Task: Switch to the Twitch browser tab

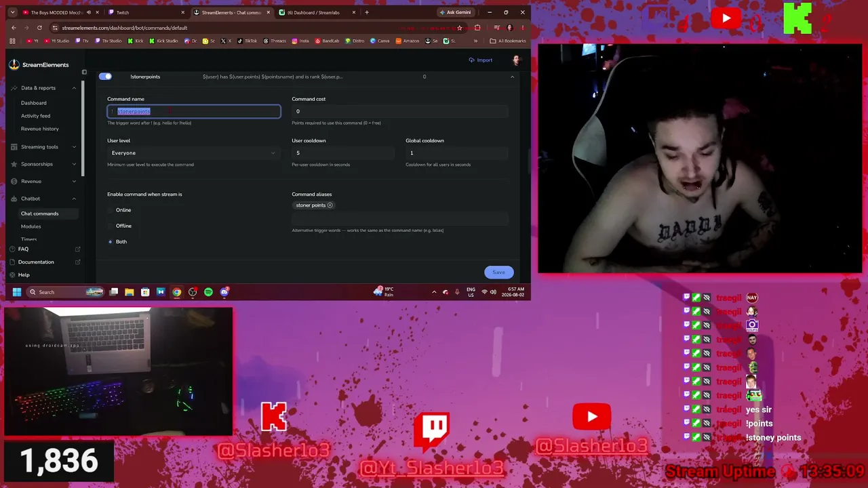Action: point(146,12)
